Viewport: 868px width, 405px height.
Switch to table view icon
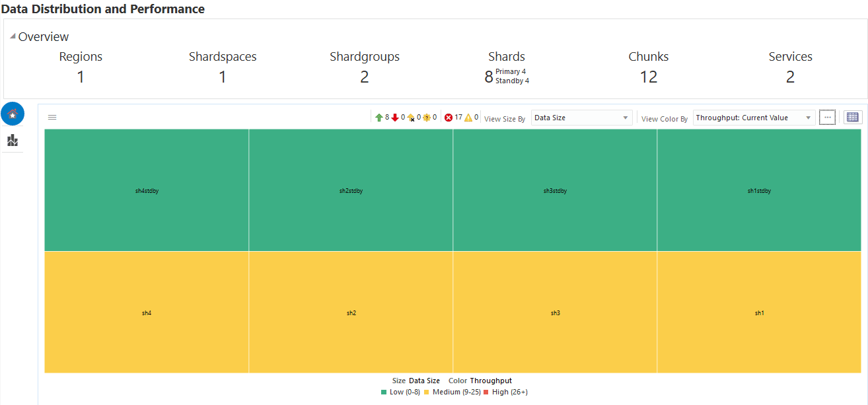tap(853, 117)
